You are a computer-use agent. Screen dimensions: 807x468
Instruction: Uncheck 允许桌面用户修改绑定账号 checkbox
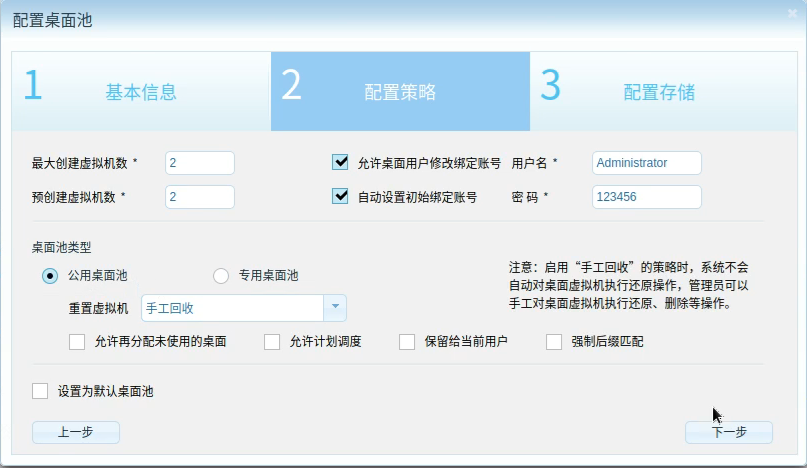(340, 163)
